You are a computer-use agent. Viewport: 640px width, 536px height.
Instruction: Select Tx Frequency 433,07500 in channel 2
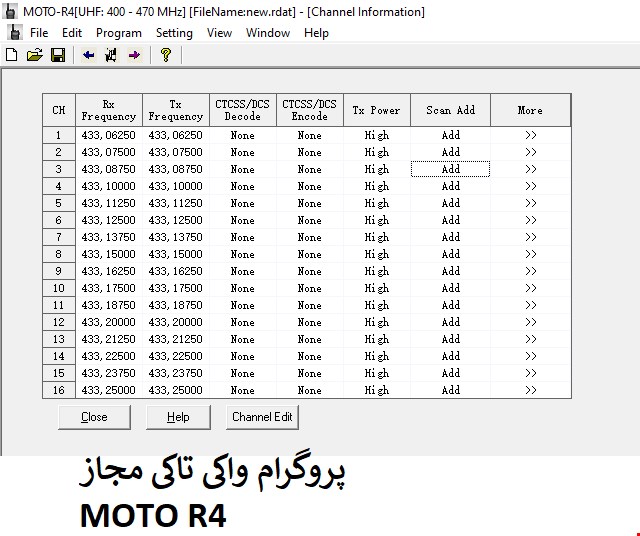(x=176, y=152)
